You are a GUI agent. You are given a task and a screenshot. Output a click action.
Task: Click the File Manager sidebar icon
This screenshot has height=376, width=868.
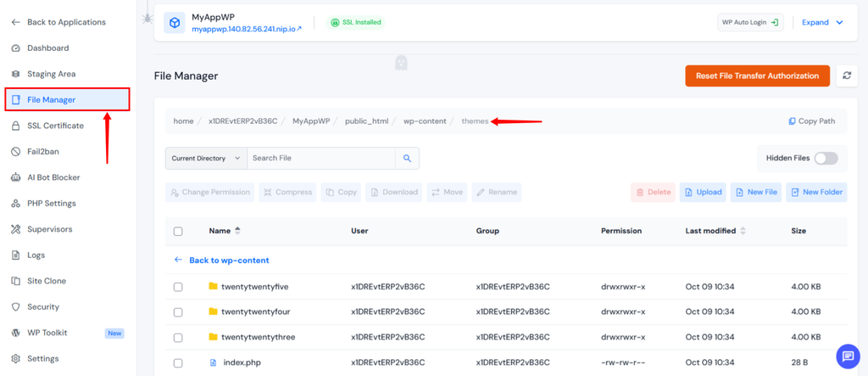click(x=16, y=100)
